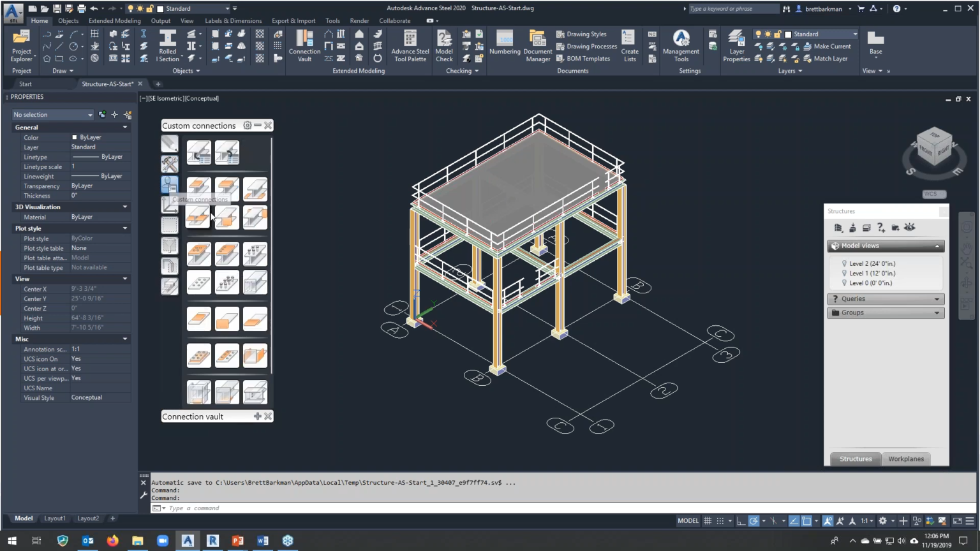
Task: Open Firefox from the Windows taskbar
Action: [x=112, y=541]
